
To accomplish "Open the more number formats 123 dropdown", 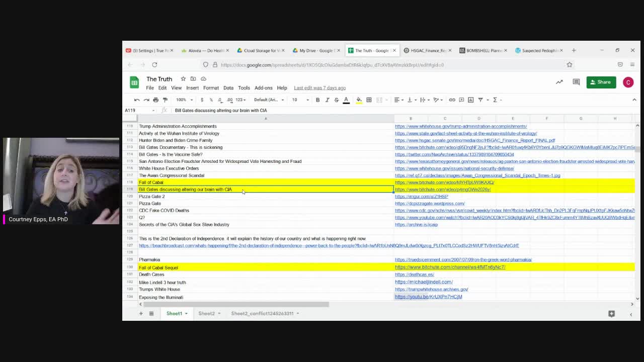I will point(240,100).
